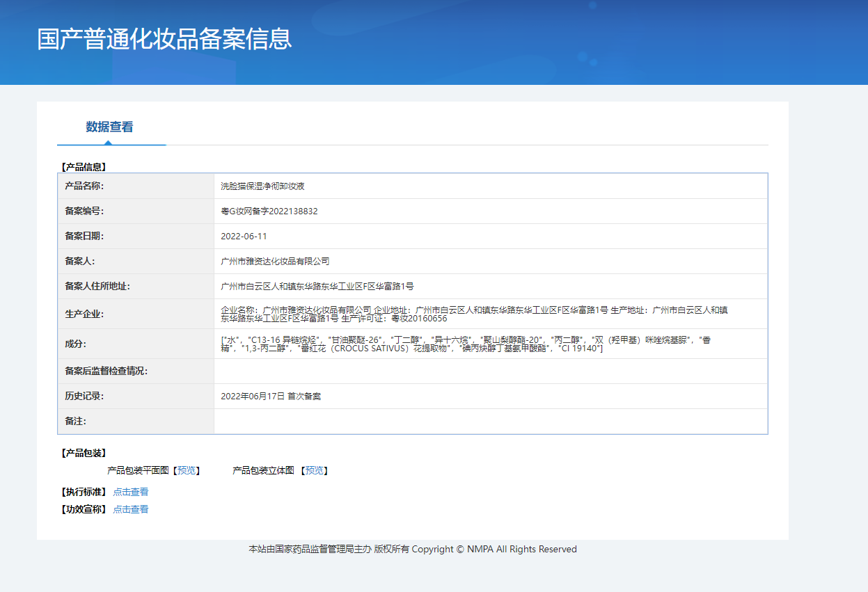Open 预览 for 产品包装平面图

[188, 470]
